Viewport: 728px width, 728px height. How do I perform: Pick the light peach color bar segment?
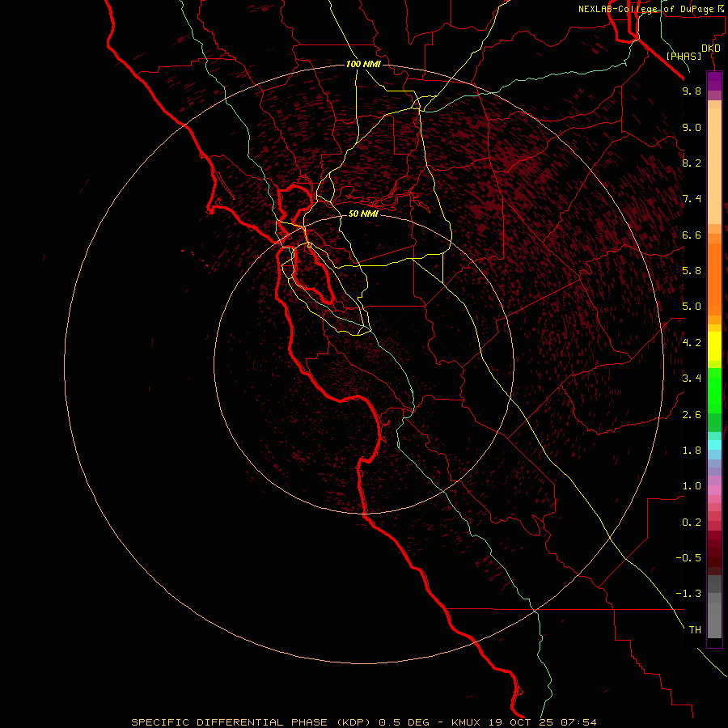tap(714, 166)
